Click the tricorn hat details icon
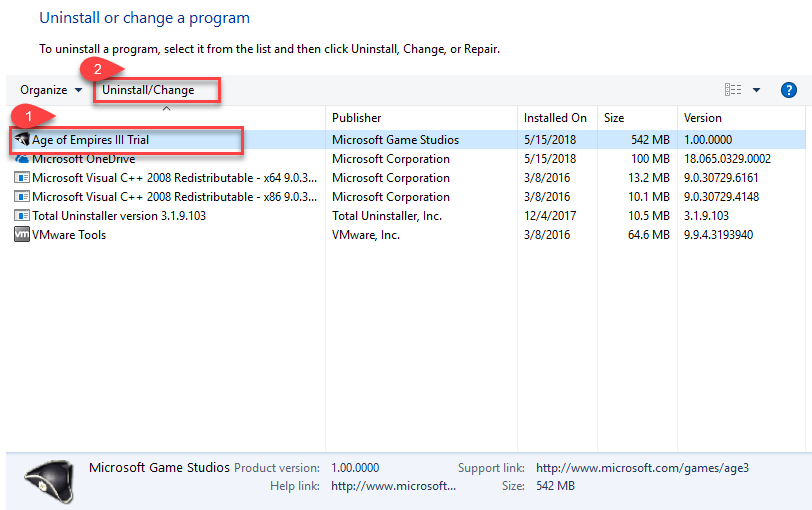 pos(50,482)
